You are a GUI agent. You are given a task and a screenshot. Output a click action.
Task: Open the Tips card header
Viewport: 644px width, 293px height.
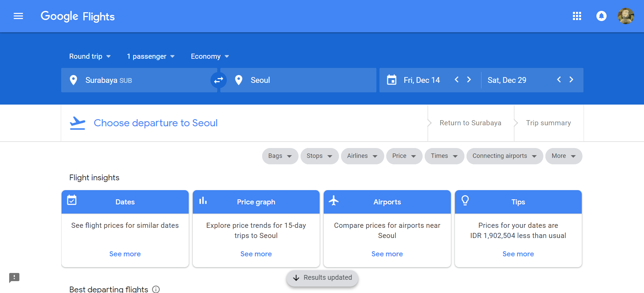(x=518, y=202)
